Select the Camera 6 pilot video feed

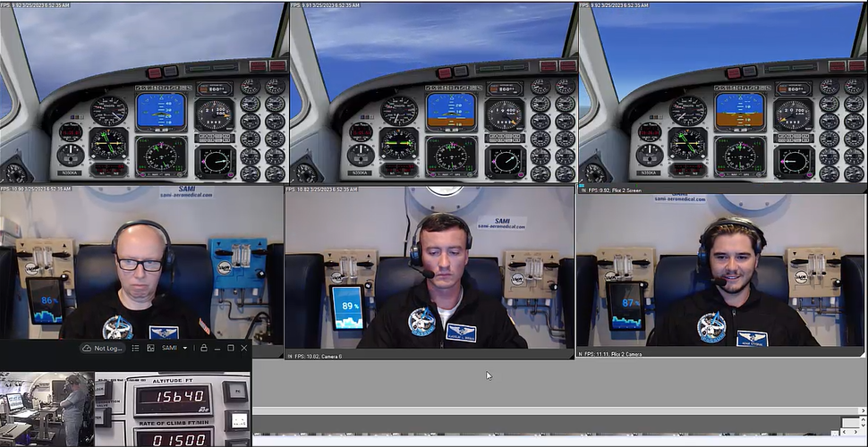tap(430, 269)
